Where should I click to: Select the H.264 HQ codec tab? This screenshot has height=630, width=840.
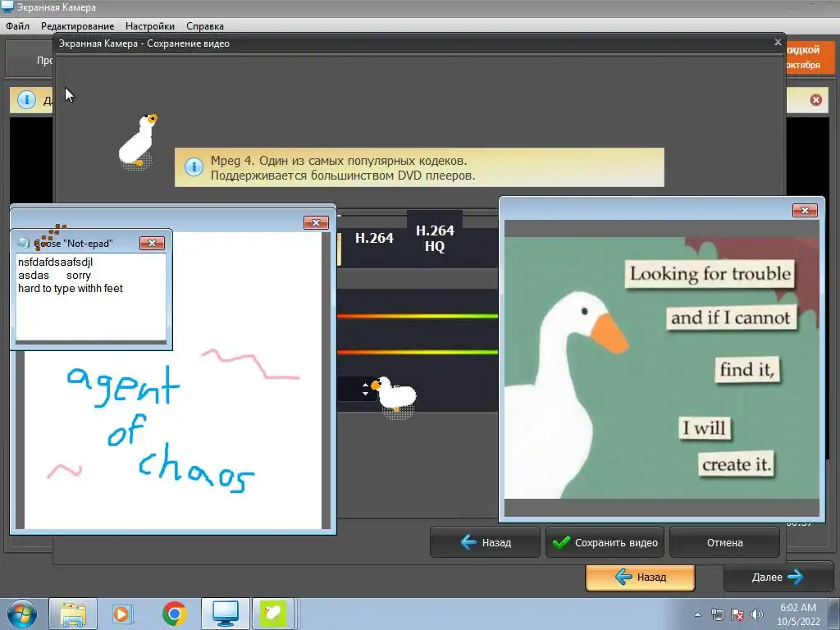[x=435, y=238]
